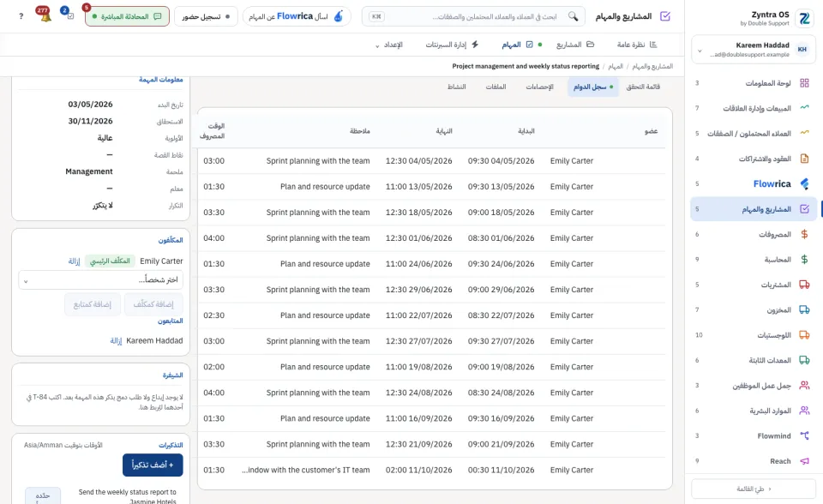Click the add as assignee button
823x504 pixels.
coord(153,304)
